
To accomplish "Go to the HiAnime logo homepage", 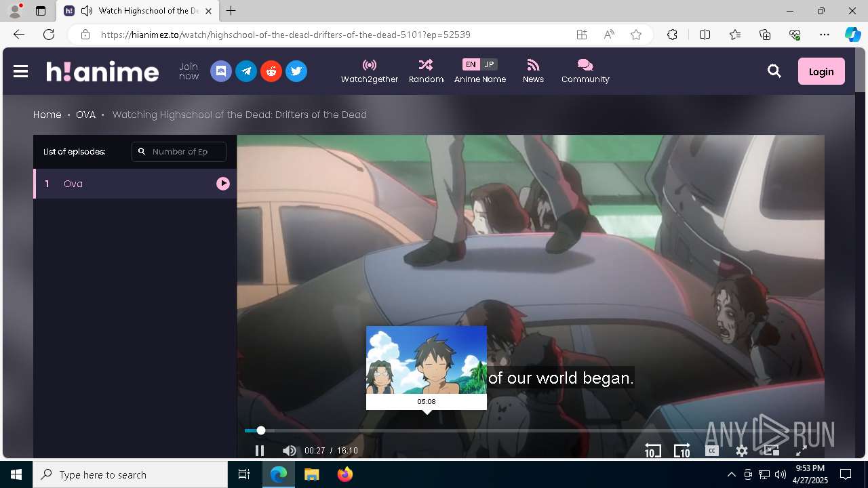I will point(102,71).
